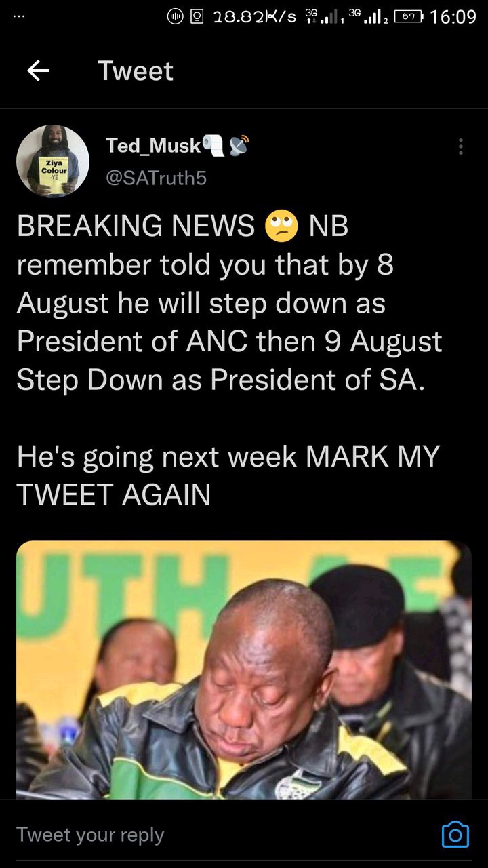Tap the battery indicator showing 67
488x868 pixels.
pyautogui.click(x=407, y=17)
